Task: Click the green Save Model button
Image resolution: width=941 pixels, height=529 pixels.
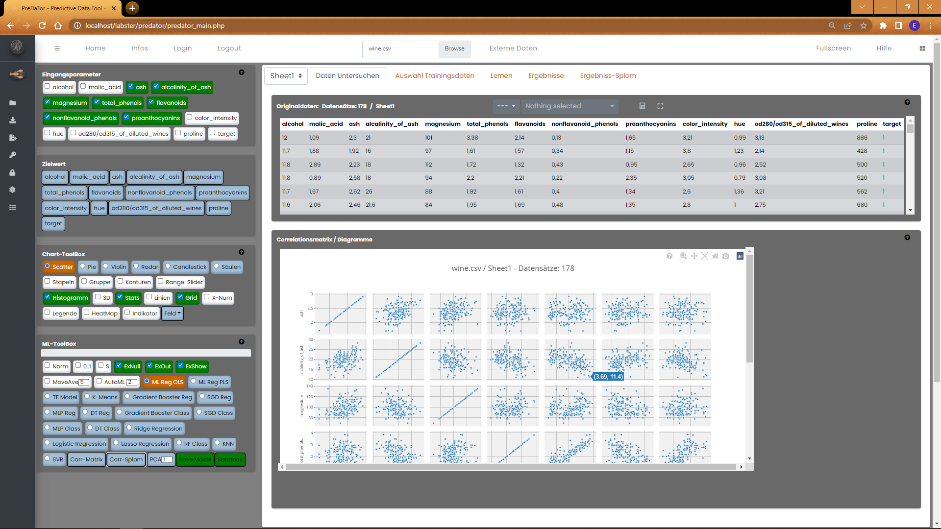Action: (195, 459)
